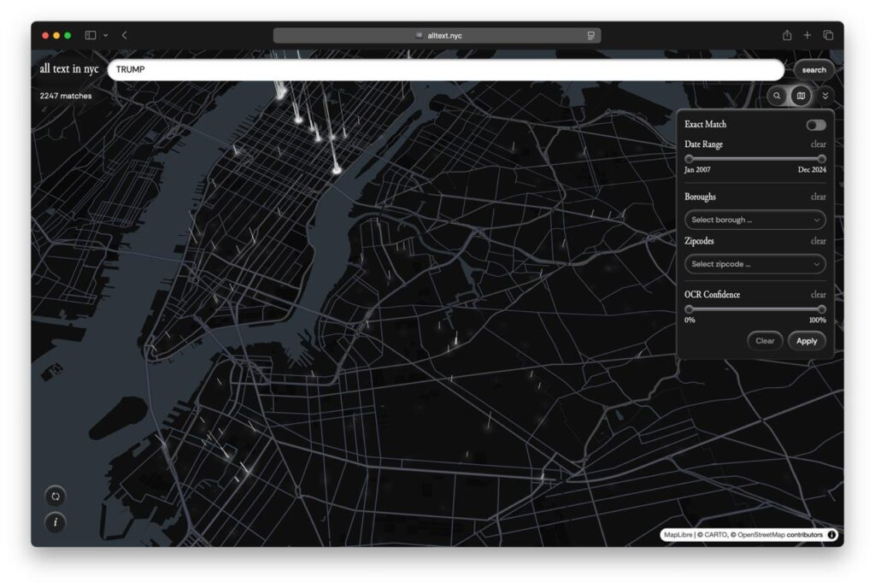
Task: Open the Safari Reader icon in address bar
Action: pyautogui.click(x=590, y=35)
